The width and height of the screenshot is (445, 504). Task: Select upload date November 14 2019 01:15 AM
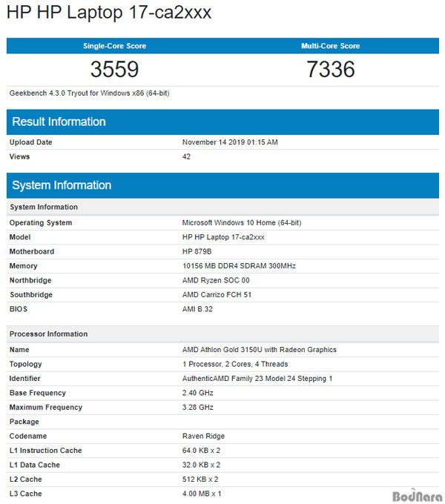point(230,142)
